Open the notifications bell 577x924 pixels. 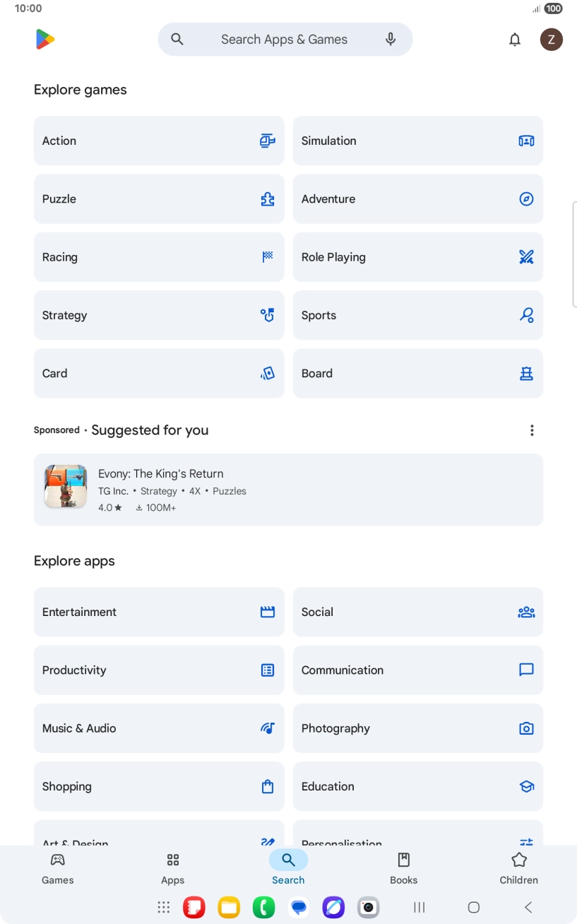point(515,40)
